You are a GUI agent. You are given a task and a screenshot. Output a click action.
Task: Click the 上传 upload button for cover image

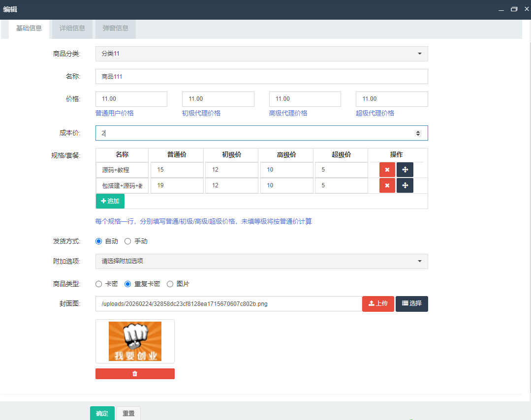coord(377,304)
